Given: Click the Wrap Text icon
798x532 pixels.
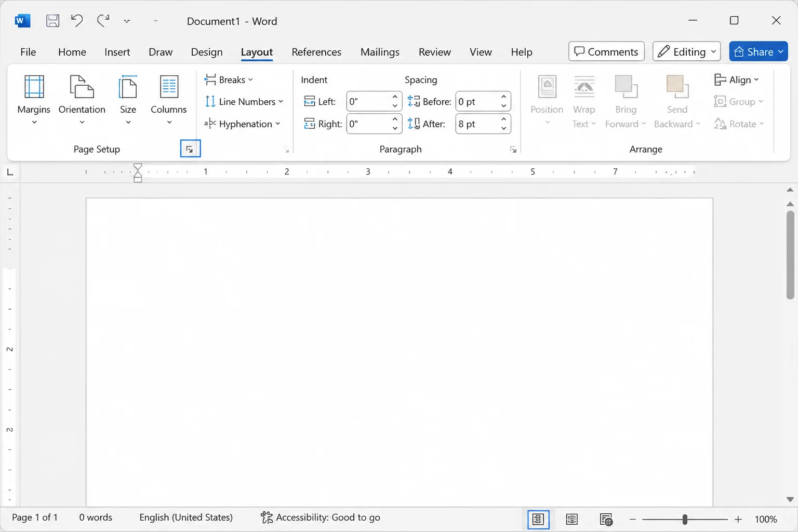Looking at the screenshot, I should click(x=584, y=87).
